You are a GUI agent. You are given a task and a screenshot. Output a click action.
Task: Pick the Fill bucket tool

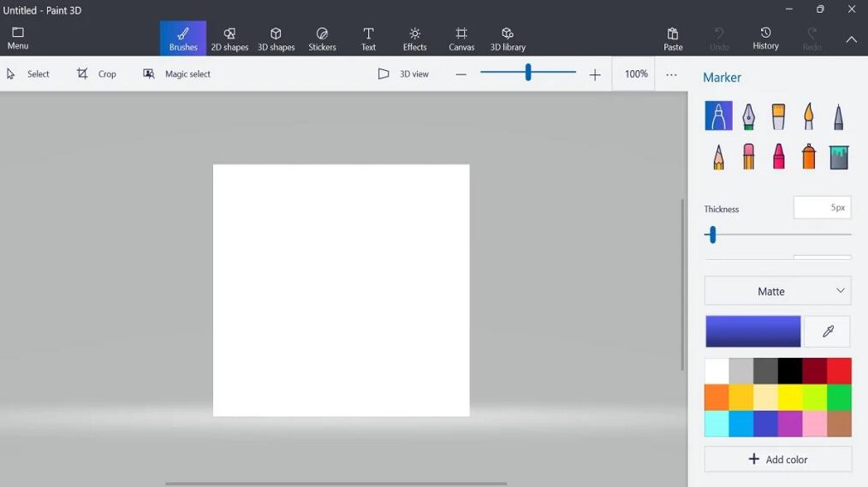pyautogui.click(x=838, y=157)
